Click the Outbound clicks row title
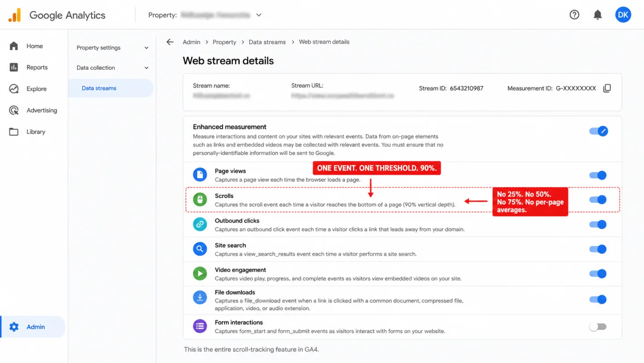Screen dimensions: 644x363 point(237,221)
